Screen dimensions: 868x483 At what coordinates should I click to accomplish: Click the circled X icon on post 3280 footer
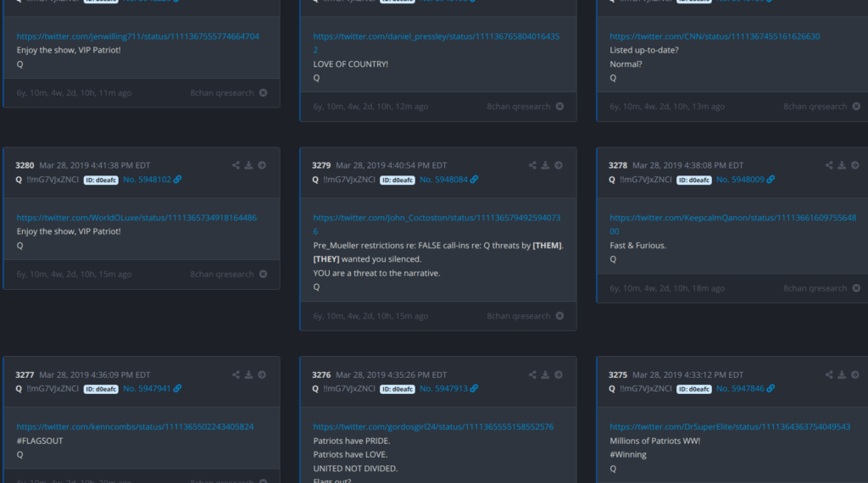click(263, 275)
